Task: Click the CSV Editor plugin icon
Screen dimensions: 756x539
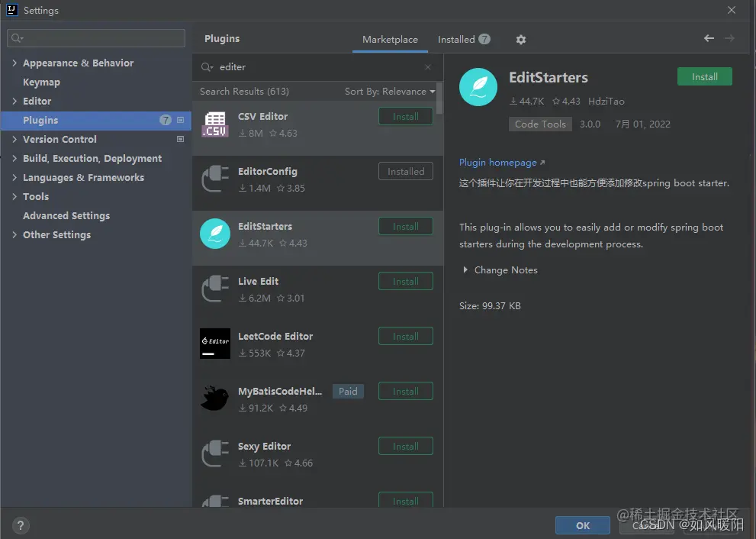Action: (x=215, y=124)
